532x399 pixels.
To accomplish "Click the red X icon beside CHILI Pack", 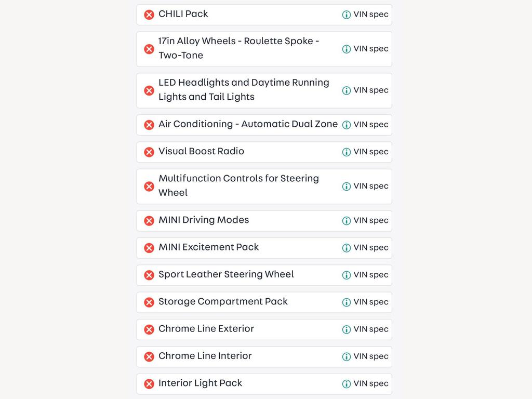I will (x=149, y=15).
